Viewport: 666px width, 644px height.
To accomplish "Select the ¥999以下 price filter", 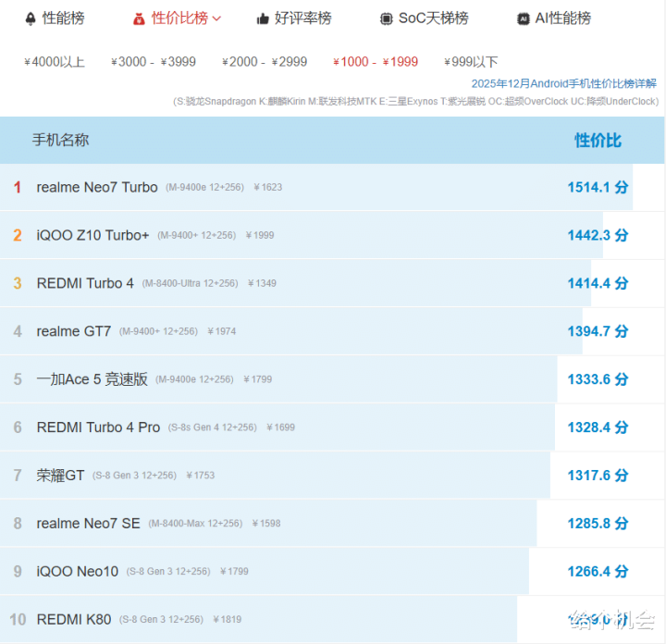I will [471, 62].
